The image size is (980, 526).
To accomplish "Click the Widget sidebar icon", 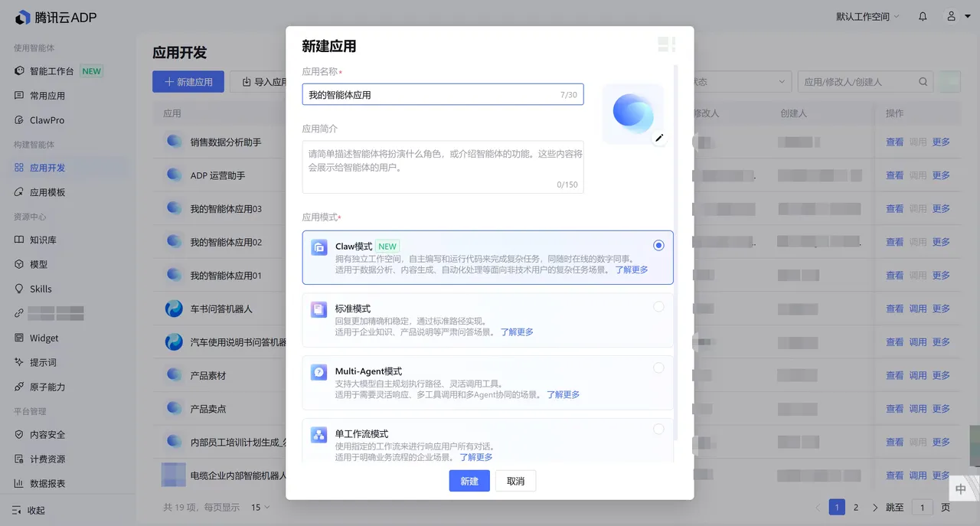I will coord(20,338).
